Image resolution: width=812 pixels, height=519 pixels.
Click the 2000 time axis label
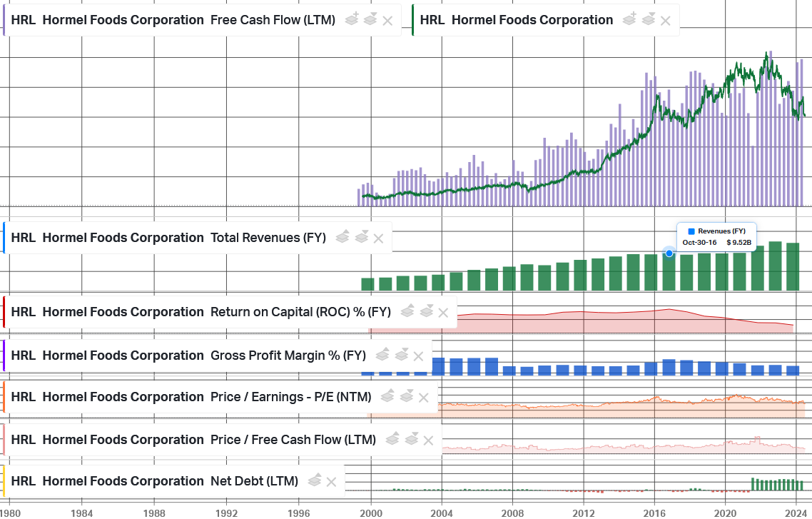pyautogui.click(x=371, y=513)
